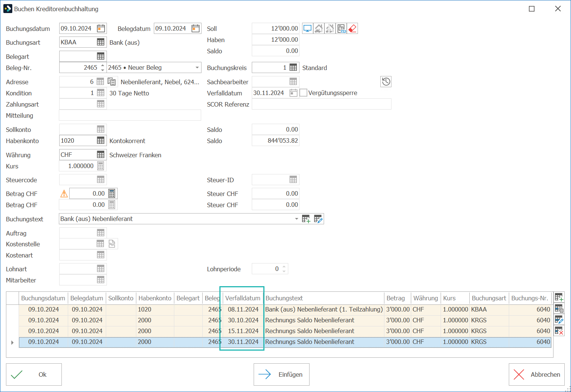
Task: Open the Buchungsdatum calendar picker
Action: click(101, 28)
